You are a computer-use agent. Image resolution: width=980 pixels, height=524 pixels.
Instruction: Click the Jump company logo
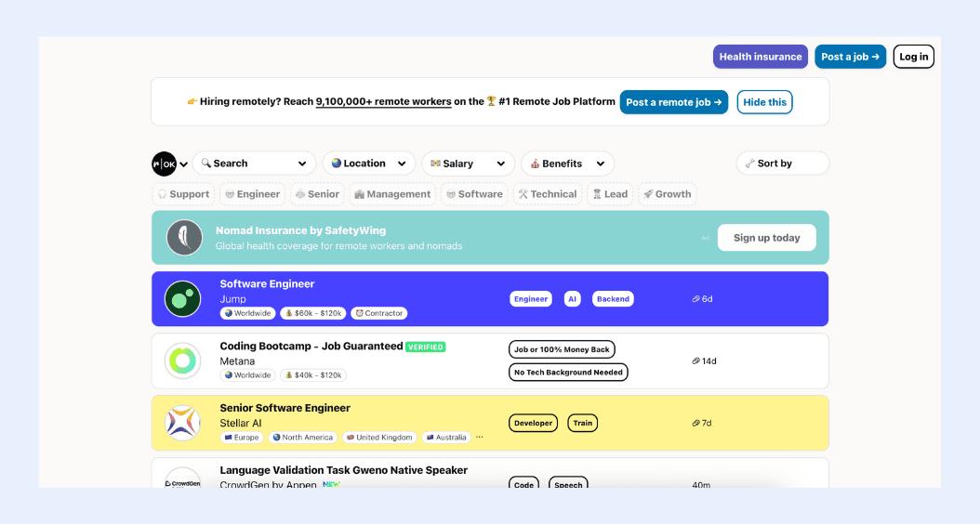click(x=182, y=298)
